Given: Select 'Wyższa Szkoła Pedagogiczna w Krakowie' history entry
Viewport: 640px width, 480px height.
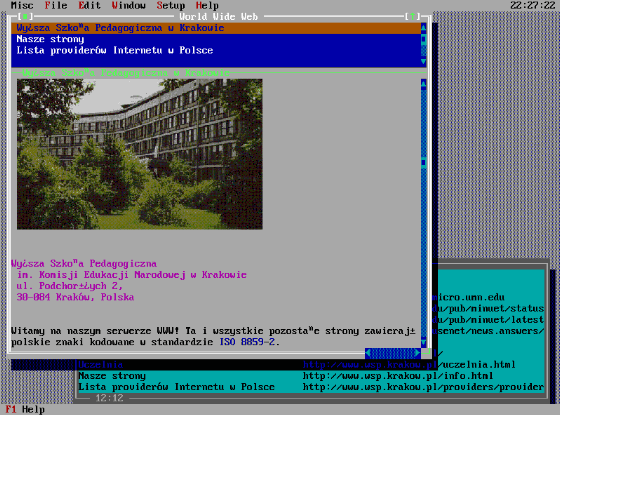Looking at the screenshot, I should [x=216, y=28].
